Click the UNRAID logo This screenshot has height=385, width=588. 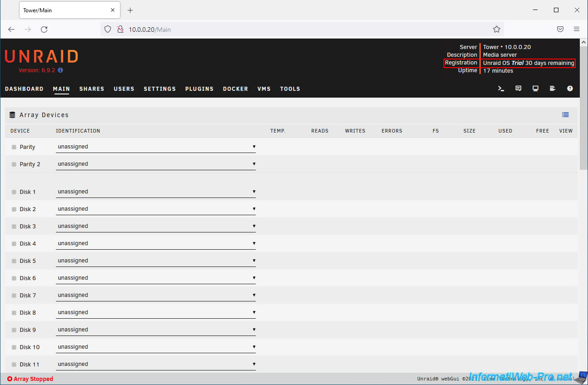[41, 57]
